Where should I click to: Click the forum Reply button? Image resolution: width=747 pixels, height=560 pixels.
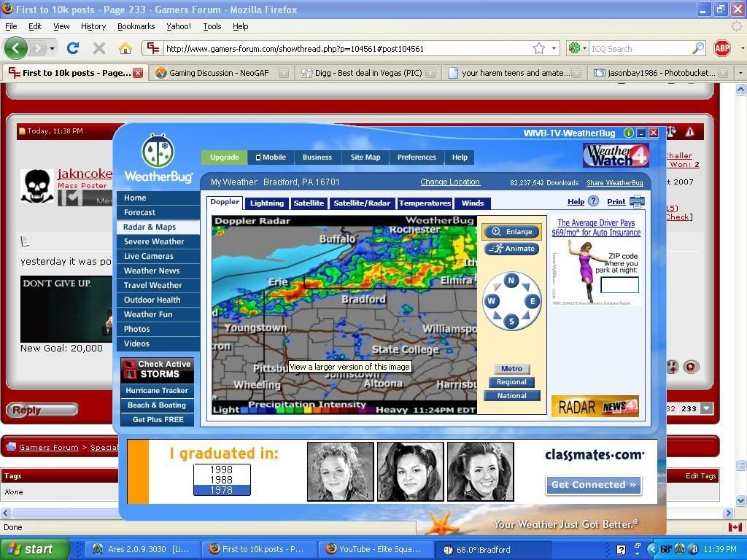point(42,410)
